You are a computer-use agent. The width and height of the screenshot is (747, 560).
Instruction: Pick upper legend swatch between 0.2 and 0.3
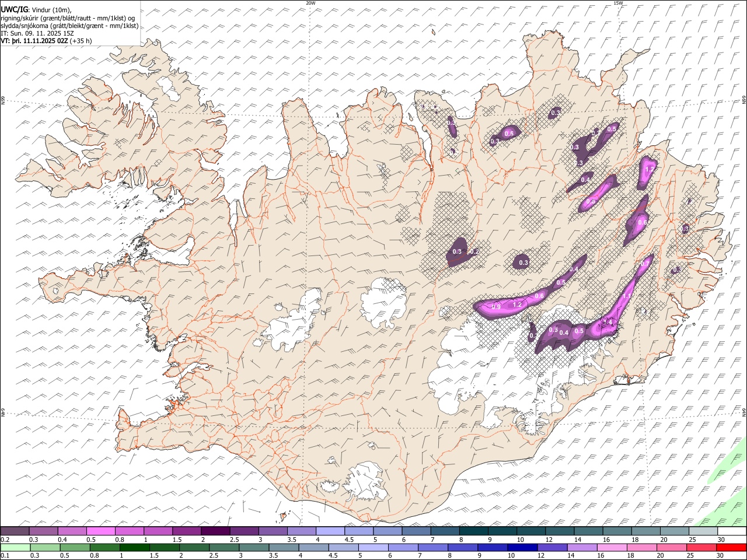(x=15, y=531)
